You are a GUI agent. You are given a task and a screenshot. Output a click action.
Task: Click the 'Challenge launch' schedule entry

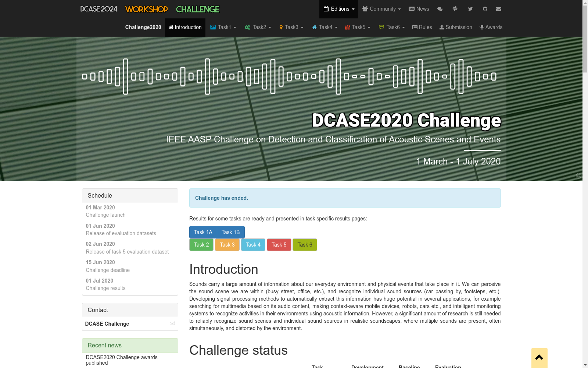pos(106,215)
